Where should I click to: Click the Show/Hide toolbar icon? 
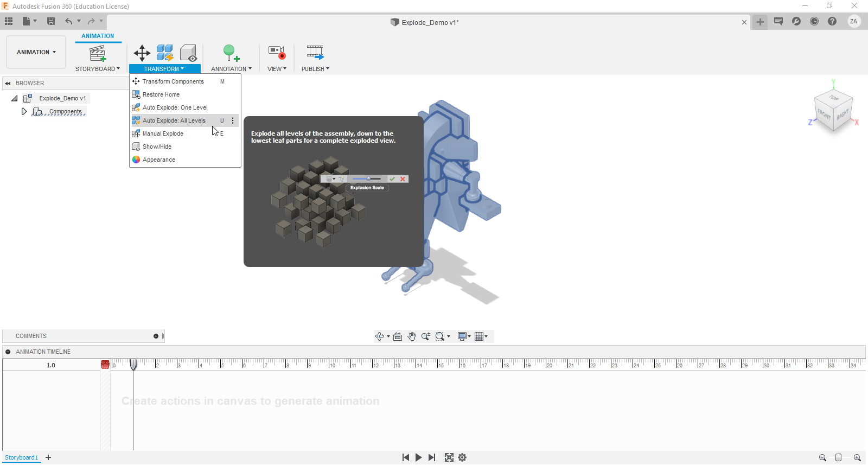click(x=188, y=53)
